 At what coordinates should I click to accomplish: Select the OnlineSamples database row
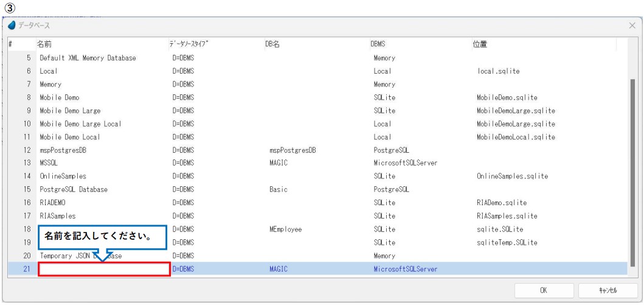63,177
